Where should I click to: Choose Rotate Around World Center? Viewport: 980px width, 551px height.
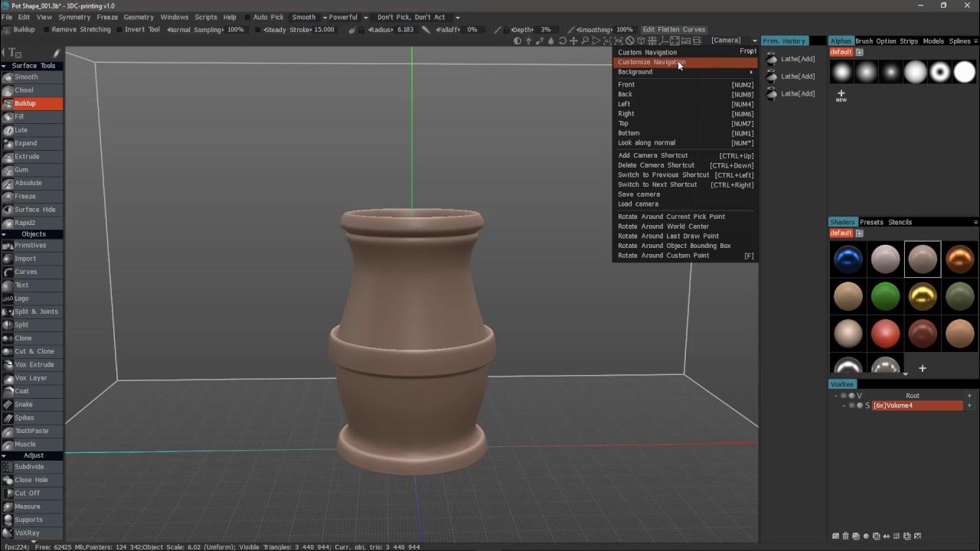point(664,227)
